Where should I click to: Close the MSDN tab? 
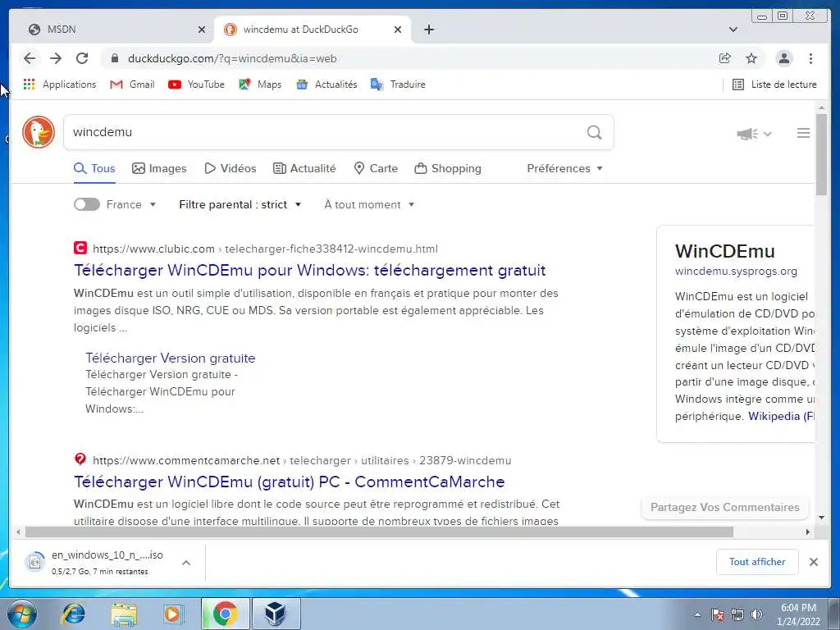202,30
